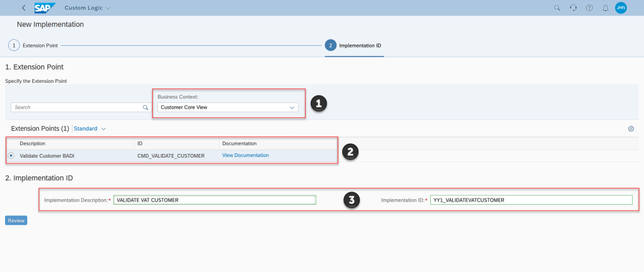Open the JHN user profile avatar
This screenshot has height=272, width=644.
pos(621,8)
